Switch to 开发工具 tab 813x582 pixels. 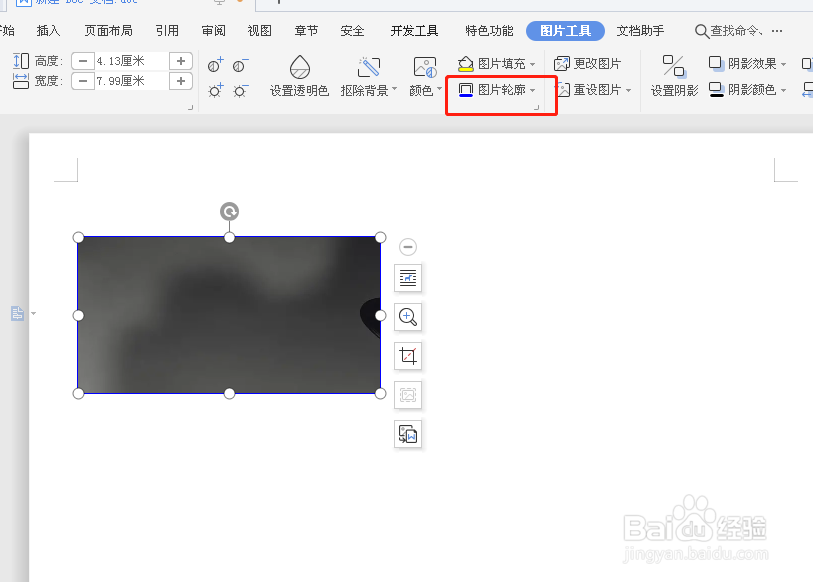click(x=414, y=31)
